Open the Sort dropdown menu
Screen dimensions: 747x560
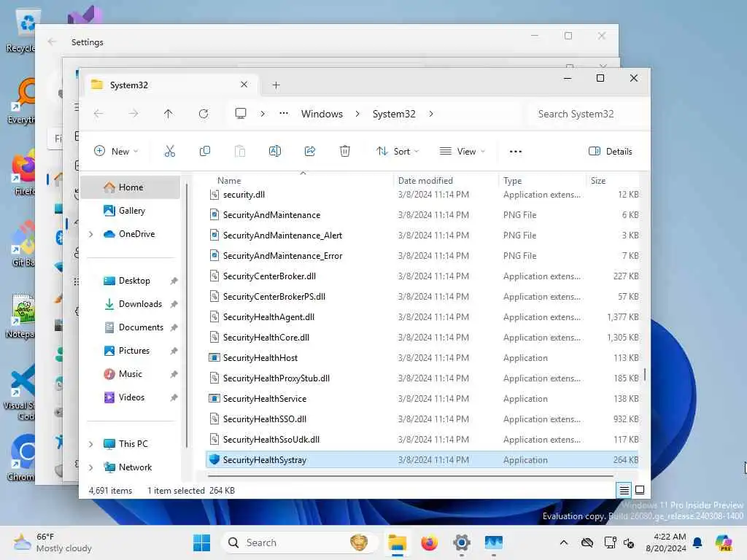398,152
